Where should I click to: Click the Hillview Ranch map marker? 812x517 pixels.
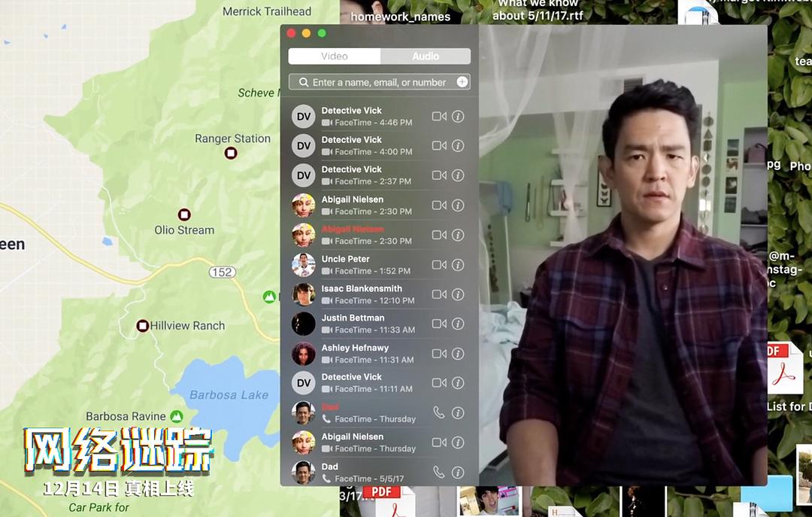click(x=142, y=326)
